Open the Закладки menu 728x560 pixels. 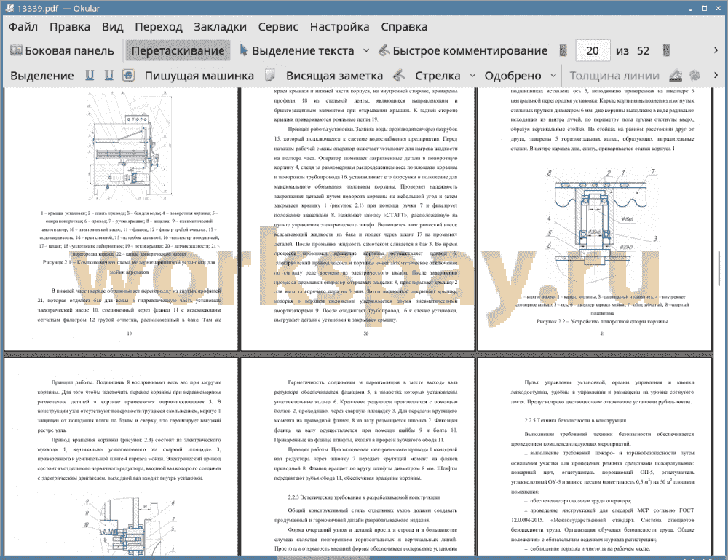220,27
